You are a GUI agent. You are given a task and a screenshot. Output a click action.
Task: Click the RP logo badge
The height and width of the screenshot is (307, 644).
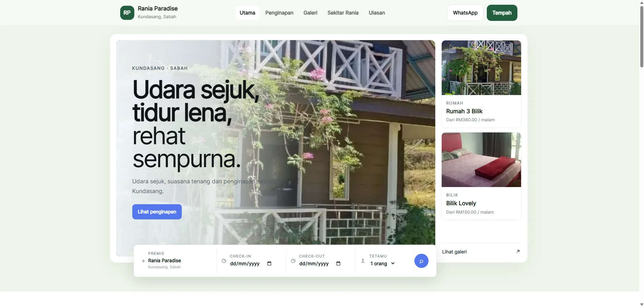click(127, 13)
